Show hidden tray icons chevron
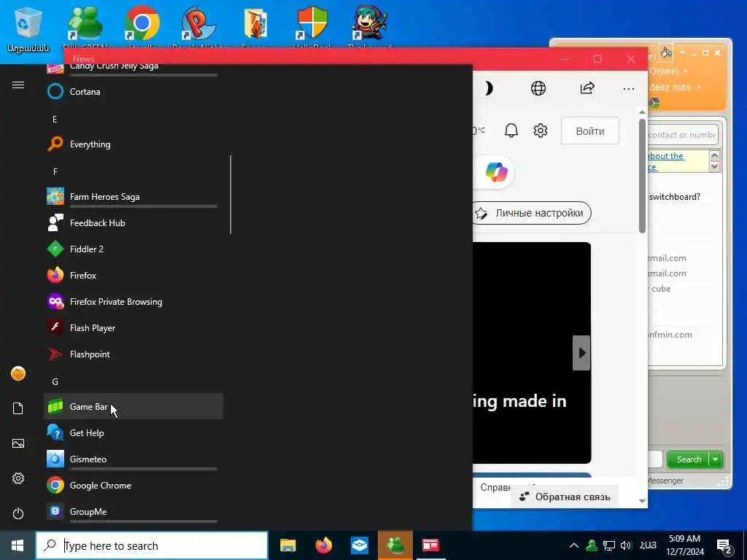 (574, 545)
